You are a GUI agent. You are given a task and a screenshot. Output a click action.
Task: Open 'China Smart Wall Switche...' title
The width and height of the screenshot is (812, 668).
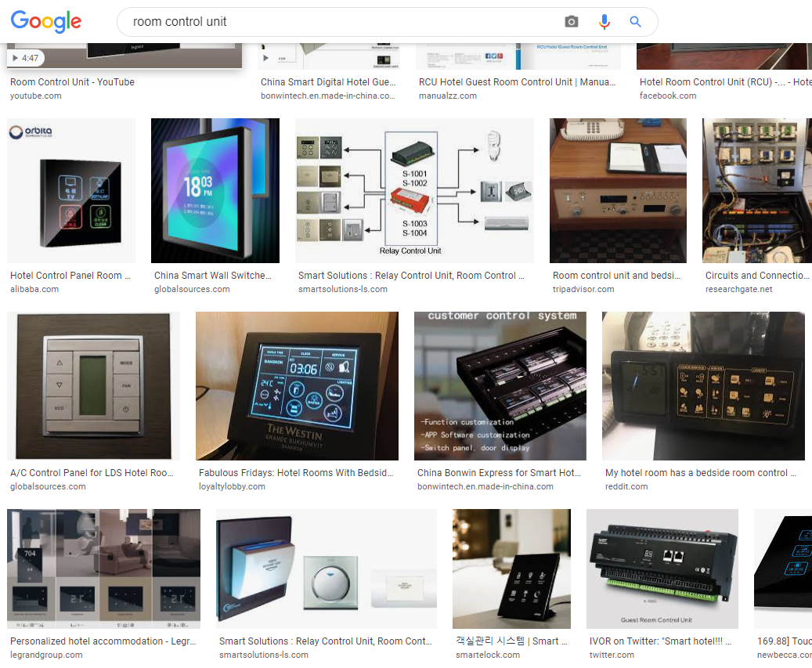coord(212,276)
